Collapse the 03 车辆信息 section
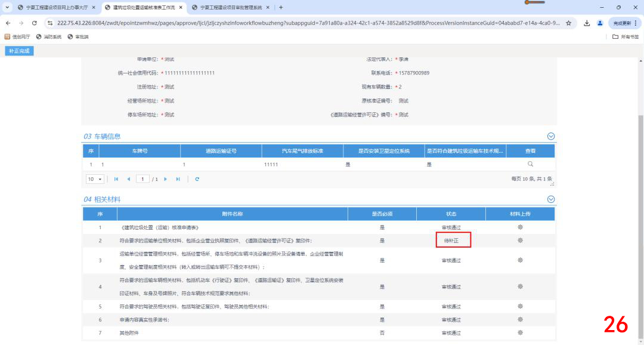This screenshot has width=644, height=345. [550, 137]
